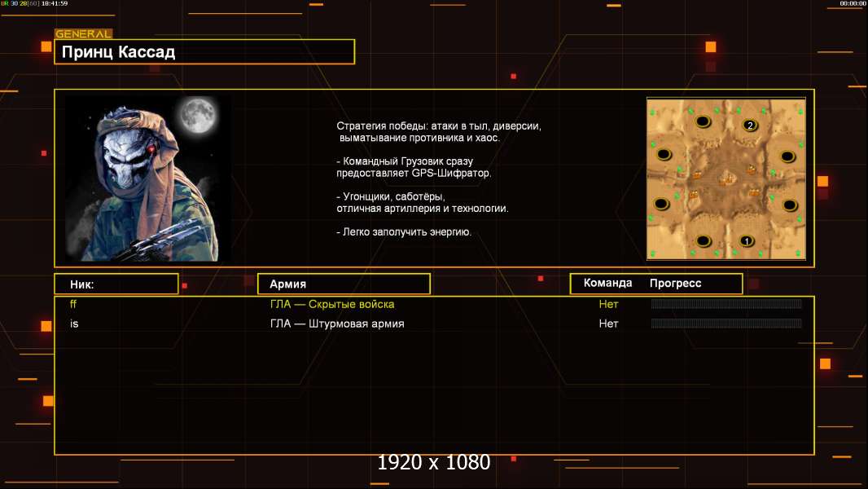This screenshot has height=489, width=868.
Task: Click the Ник: column header
Action: point(116,284)
